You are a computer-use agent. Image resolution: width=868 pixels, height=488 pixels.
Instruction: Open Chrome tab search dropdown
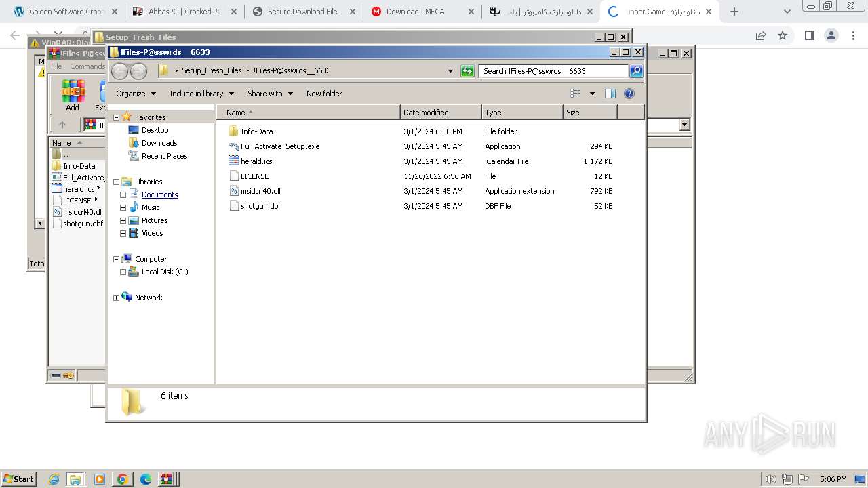tap(787, 12)
